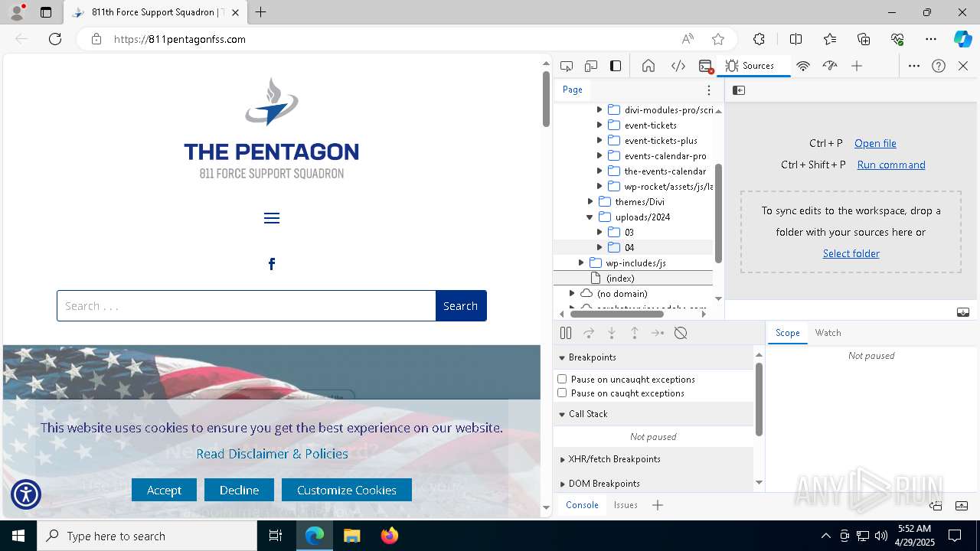Image resolution: width=980 pixels, height=551 pixels.
Task: Click Select folder link
Action: 851,253
